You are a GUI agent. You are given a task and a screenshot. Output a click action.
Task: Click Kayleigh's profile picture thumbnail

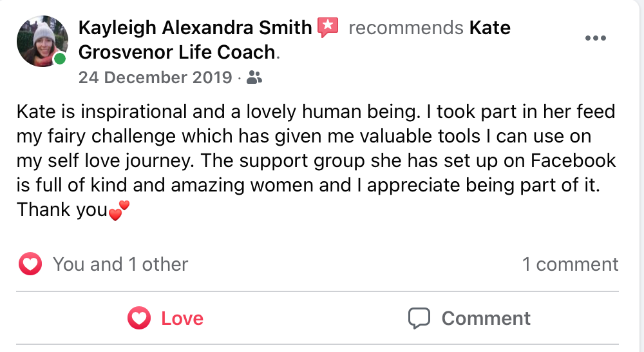coord(43,41)
